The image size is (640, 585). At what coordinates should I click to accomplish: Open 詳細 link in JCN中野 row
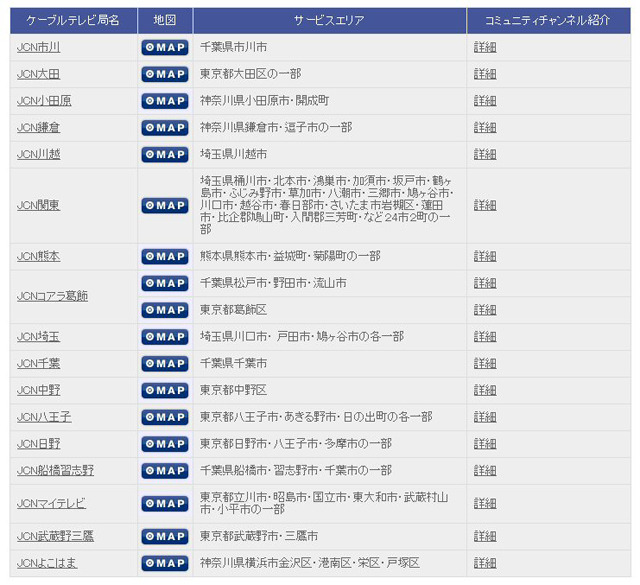[485, 390]
